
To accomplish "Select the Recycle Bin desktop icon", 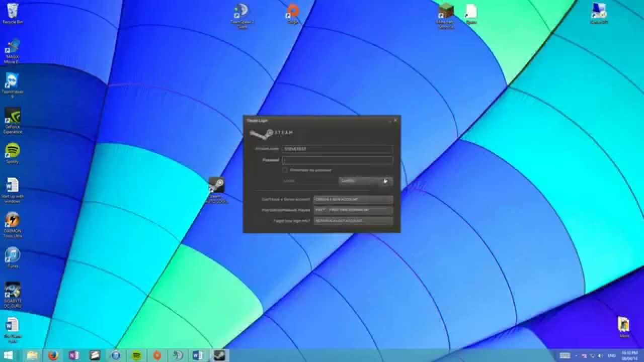I will [13, 14].
